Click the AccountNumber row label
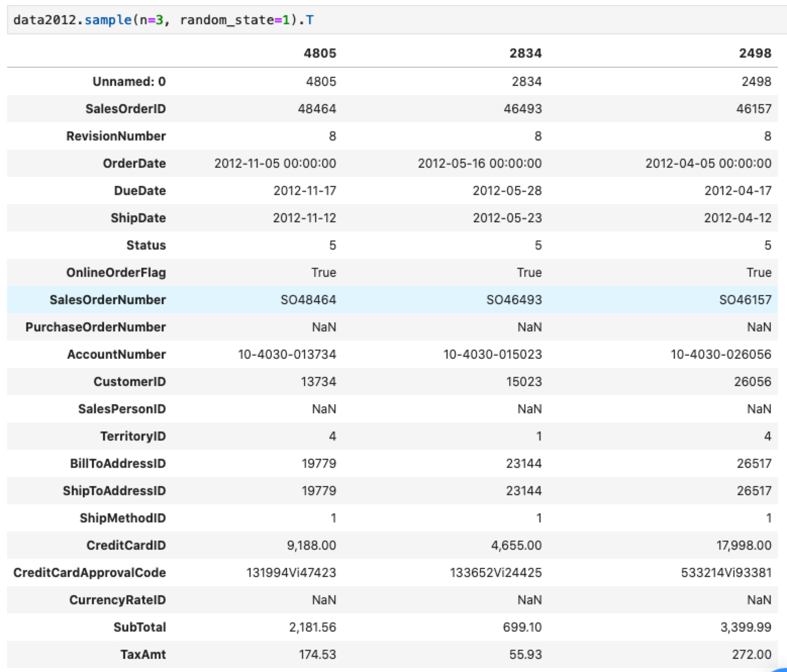The width and height of the screenshot is (787, 672). (117, 355)
